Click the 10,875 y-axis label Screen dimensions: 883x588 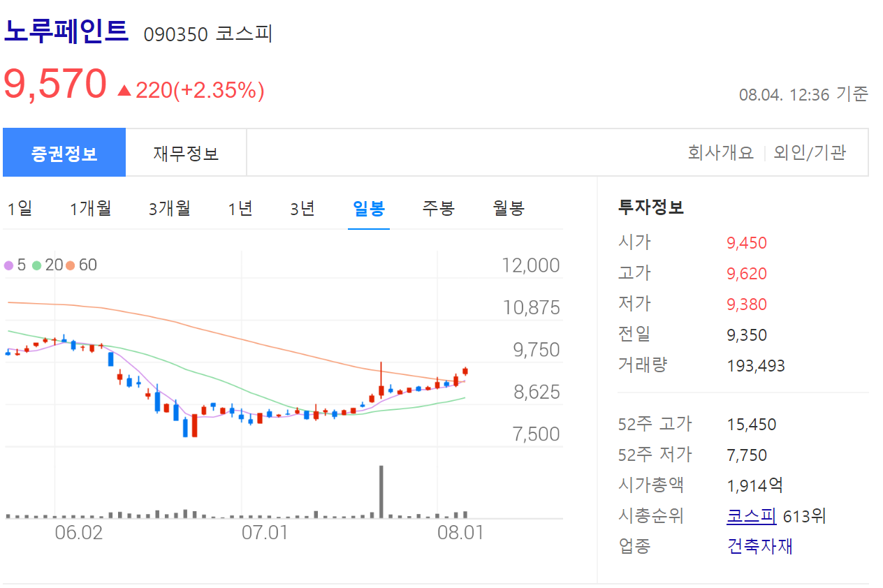pyautogui.click(x=532, y=307)
